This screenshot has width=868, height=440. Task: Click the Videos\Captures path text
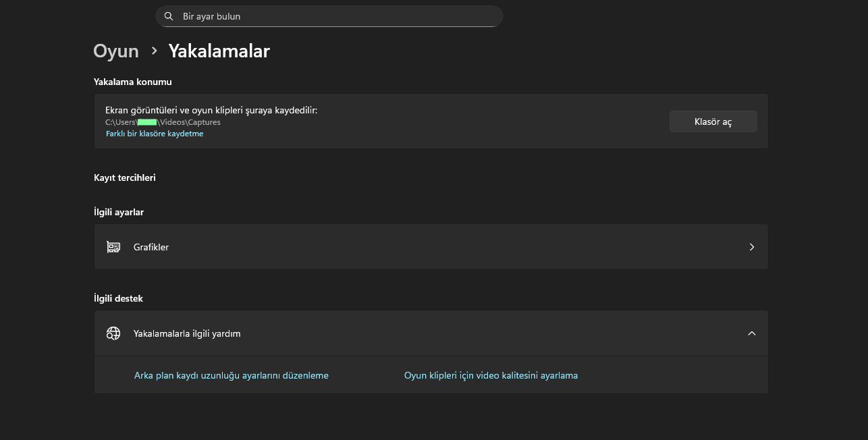click(163, 122)
